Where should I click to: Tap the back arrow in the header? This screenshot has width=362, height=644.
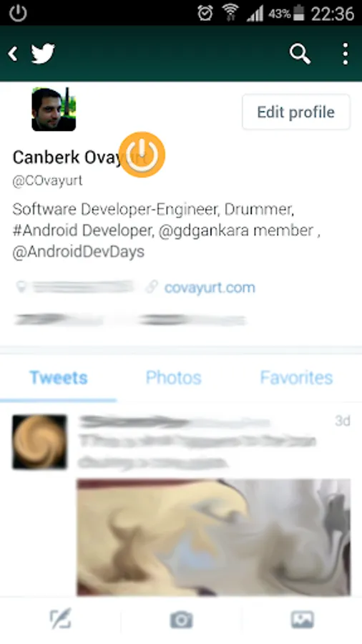pos(13,54)
